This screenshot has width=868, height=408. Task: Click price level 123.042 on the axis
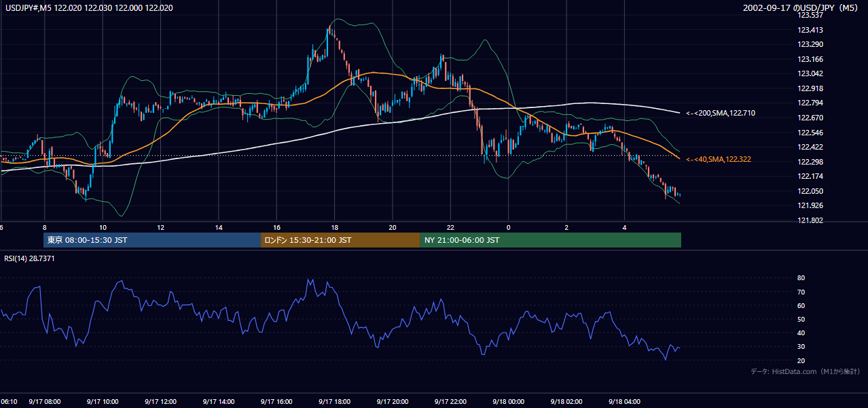810,73
